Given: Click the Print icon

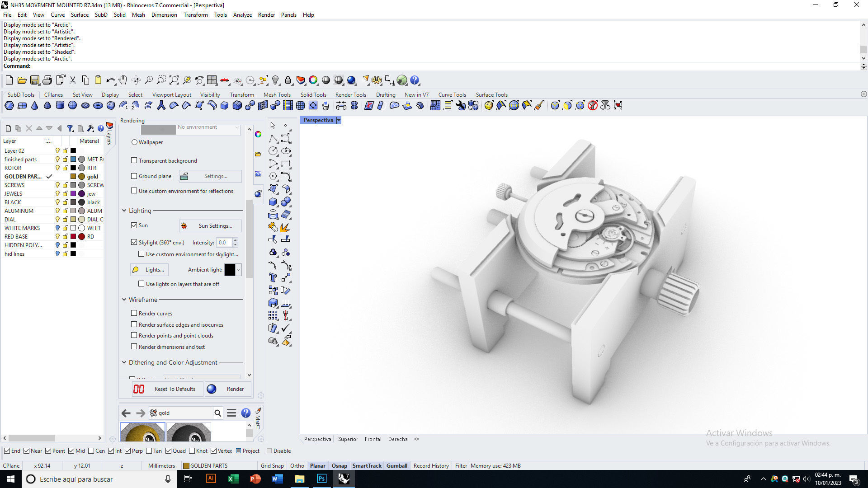Looking at the screenshot, I should (x=47, y=80).
